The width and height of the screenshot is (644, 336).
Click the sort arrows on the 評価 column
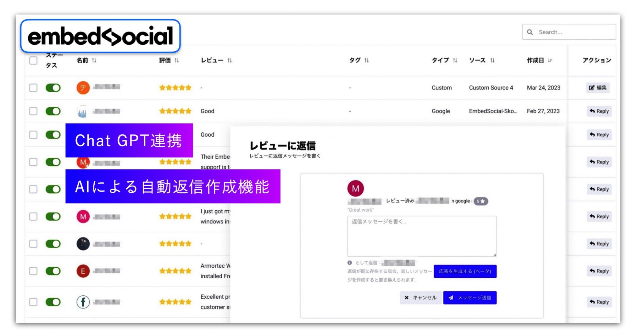click(x=176, y=60)
